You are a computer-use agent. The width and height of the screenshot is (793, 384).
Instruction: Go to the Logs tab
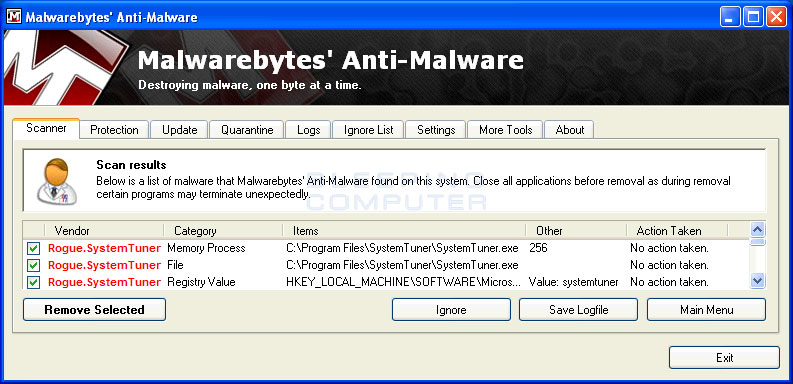(x=309, y=130)
